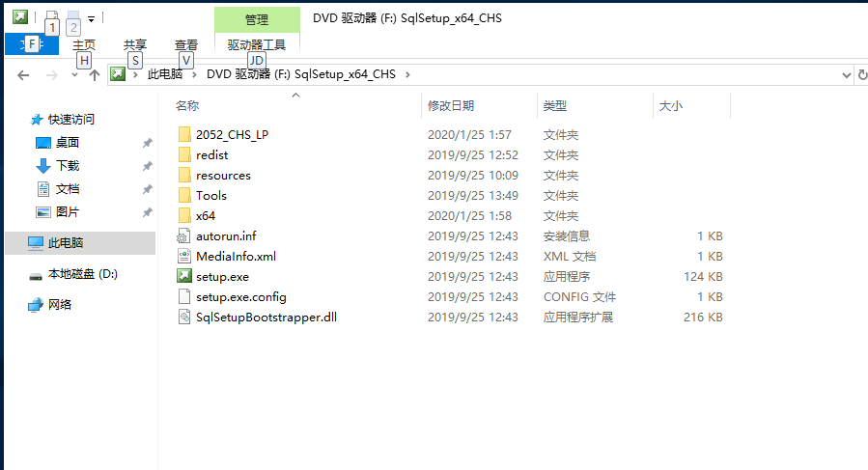Switch to the 主页 ribbon tab
The width and height of the screenshot is (868, 470).
point(84,44)
